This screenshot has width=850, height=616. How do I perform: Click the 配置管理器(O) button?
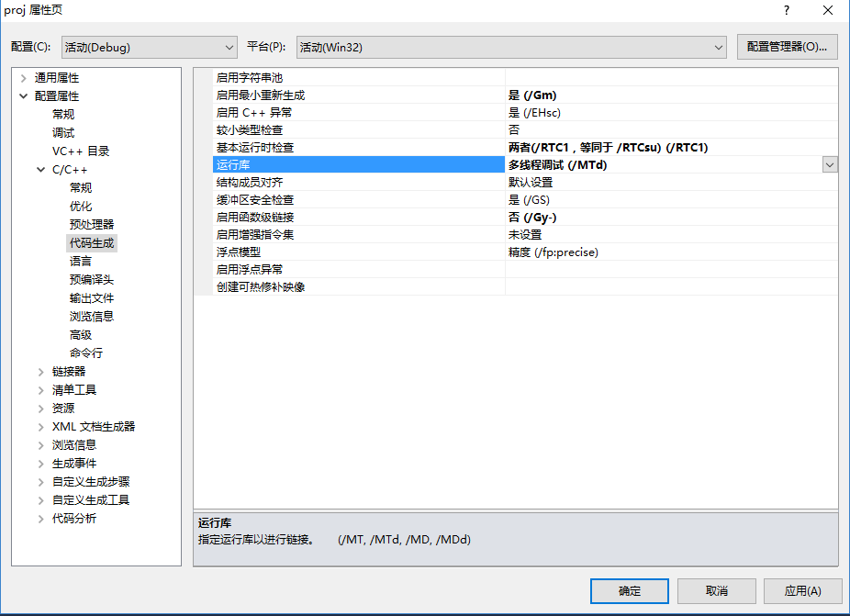pyautogui.click(x=786, y=46)
